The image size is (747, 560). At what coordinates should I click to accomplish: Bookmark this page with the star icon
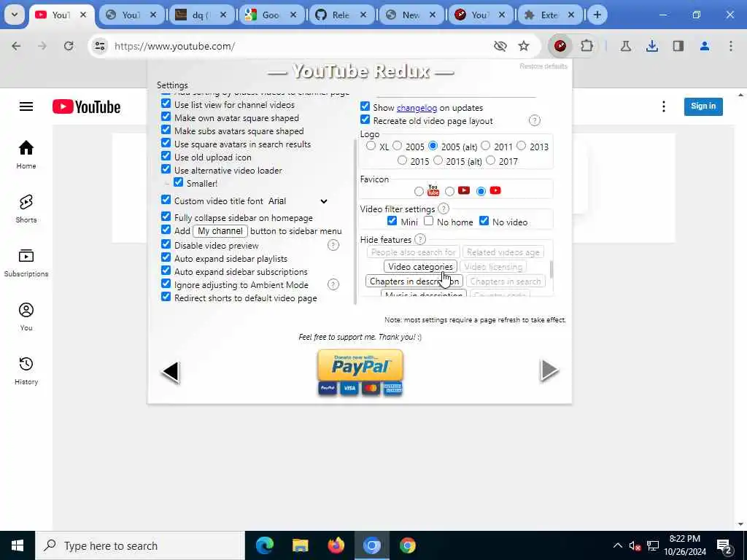pyautogui.click(x=524, y=46)
